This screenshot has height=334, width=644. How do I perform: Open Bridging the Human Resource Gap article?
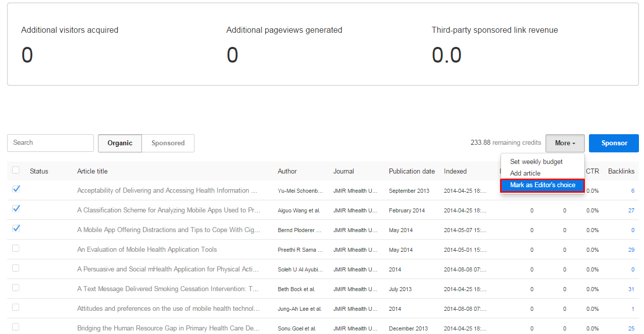pos(168,328)
